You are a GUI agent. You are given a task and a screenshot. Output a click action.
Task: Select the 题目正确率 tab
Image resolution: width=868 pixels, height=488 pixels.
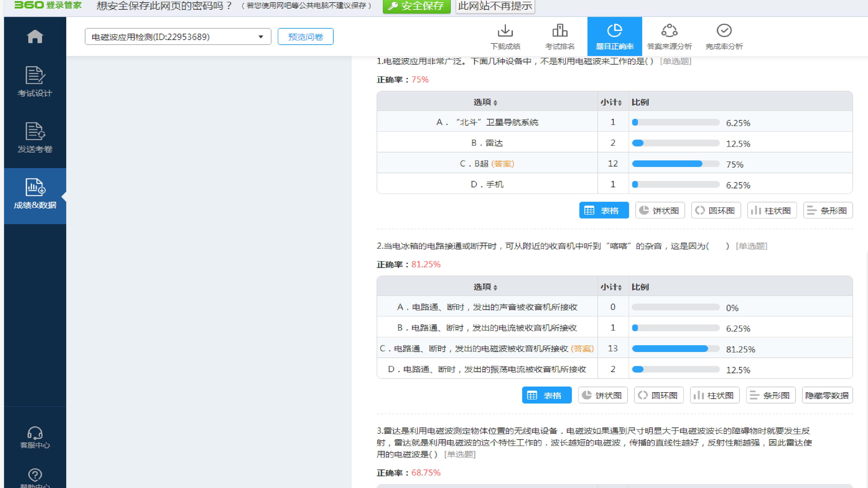pyautogui.click(x=615, y=36)
